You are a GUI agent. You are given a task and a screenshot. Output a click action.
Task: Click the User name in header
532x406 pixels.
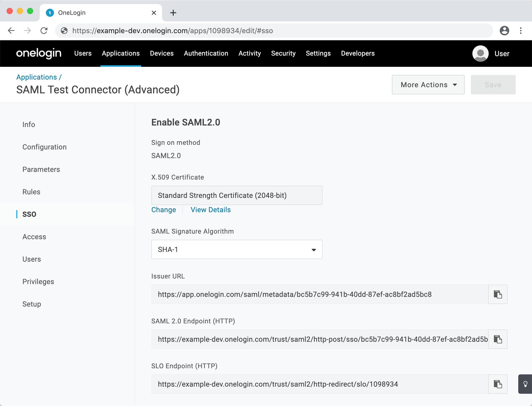[x=502, y=54]
